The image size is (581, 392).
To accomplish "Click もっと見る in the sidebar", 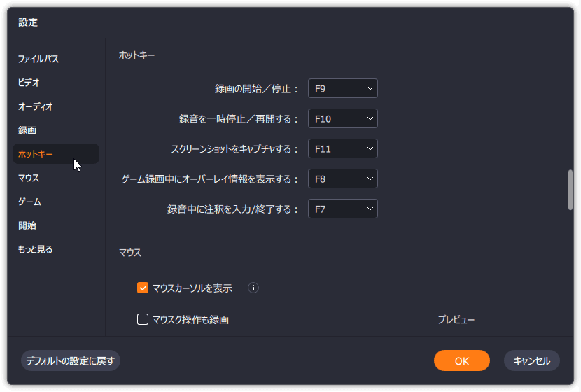I will pyautogui.click(x=36, y=249).
